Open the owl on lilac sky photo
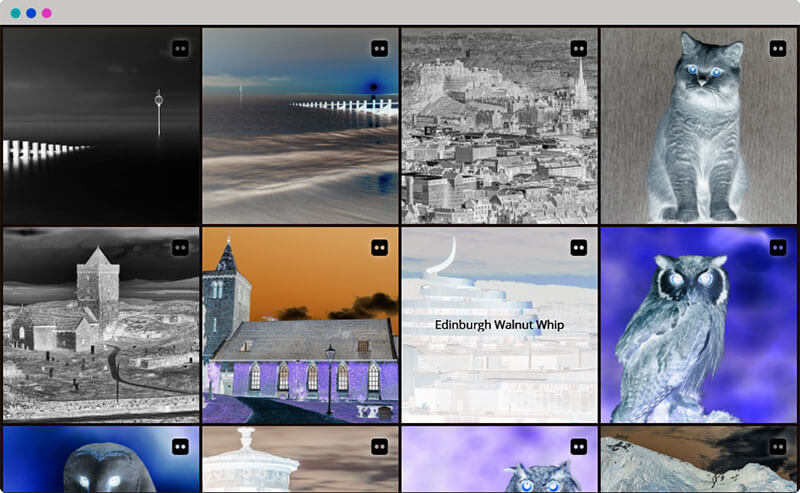Screen dimensions: 800x493 coord(499,459)
